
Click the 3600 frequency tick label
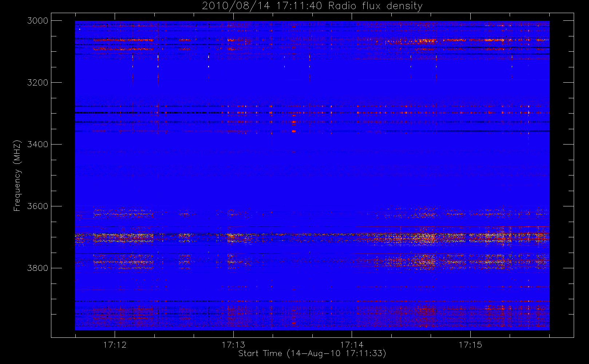38,206
